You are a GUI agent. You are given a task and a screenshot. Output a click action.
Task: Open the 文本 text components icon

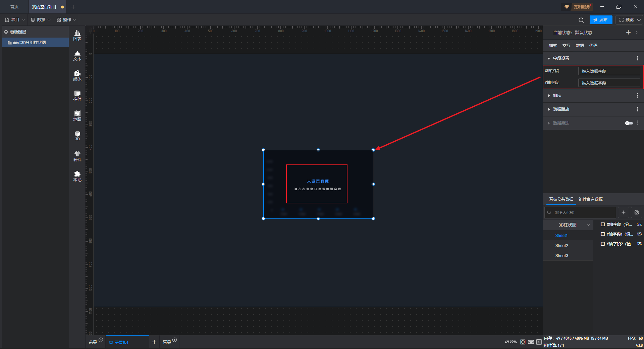(x=77, y=55)
